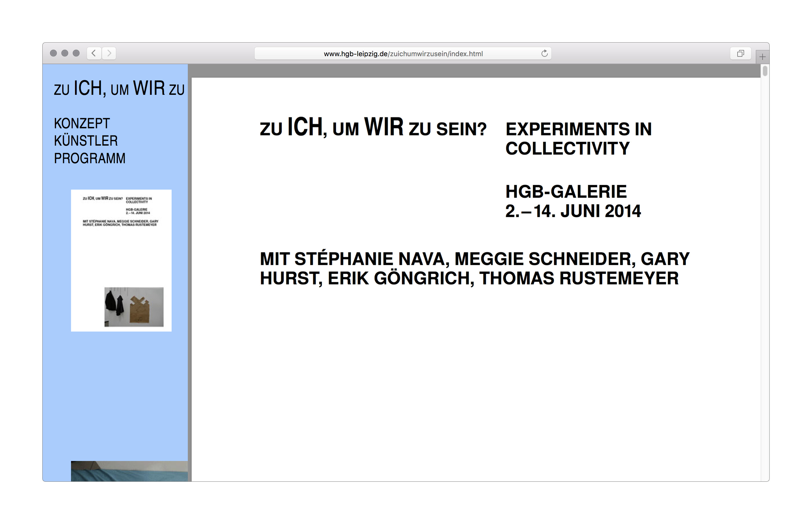Open a new tab with the plus button
The width and height of the screenshot is (812, 524).
[762, 57]
